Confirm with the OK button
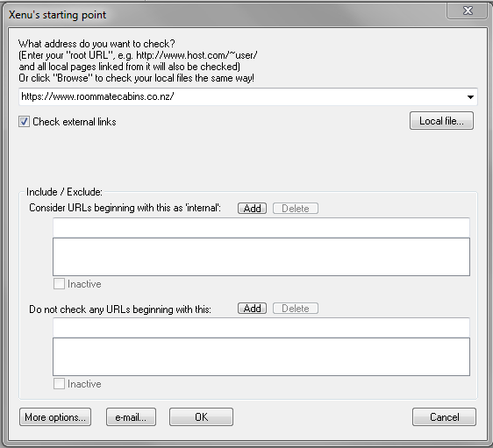The image size is (493, 448). click(x=201, y=417)
